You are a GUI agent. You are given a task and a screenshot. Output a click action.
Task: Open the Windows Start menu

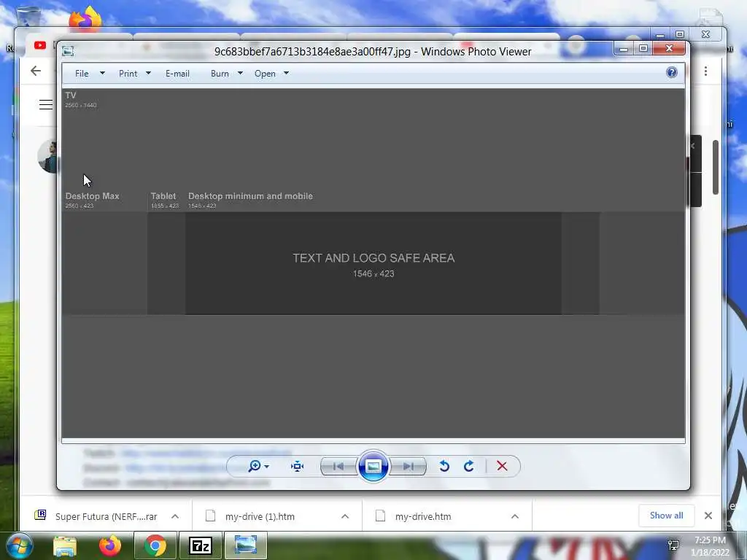pos(19,545)
